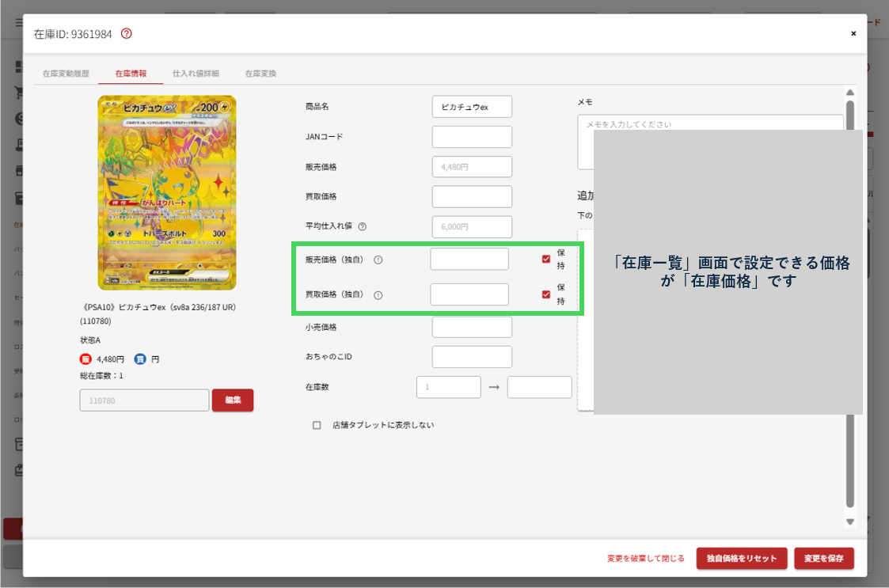Click the info icon beside 買取価格（独自）
The image size is (889, 588).
coord(378,294)
